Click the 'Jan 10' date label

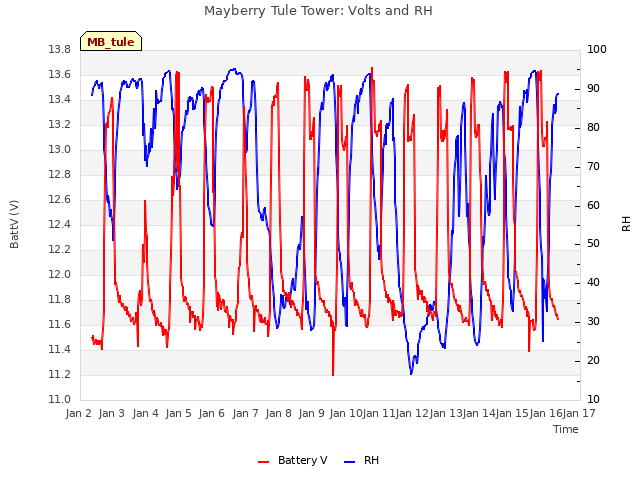tap(346, 414)
